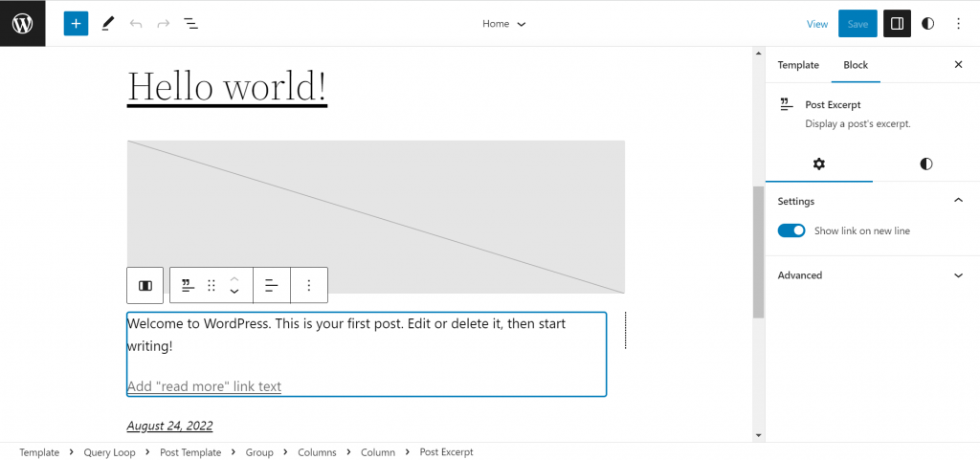Open block options three-dot toolbar menu
980x460 pixels.
pos(309,285)
